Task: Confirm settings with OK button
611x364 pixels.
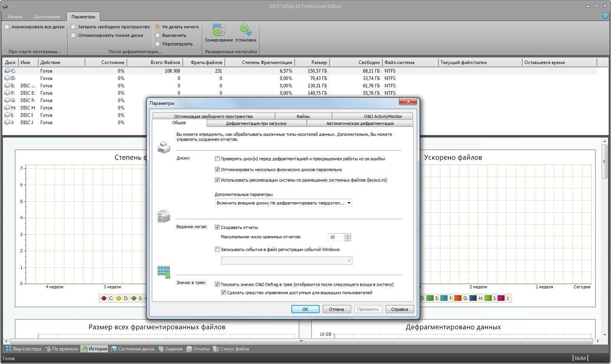Action: coord(305,309)
